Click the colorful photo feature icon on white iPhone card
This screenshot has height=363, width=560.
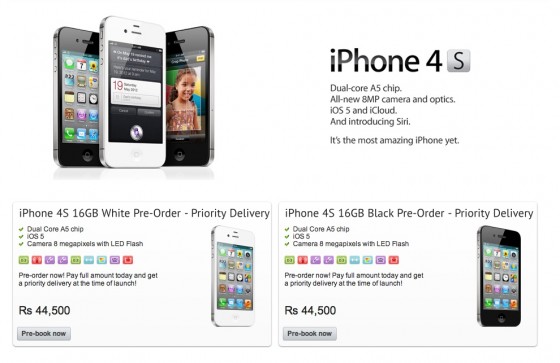(102, 260)
